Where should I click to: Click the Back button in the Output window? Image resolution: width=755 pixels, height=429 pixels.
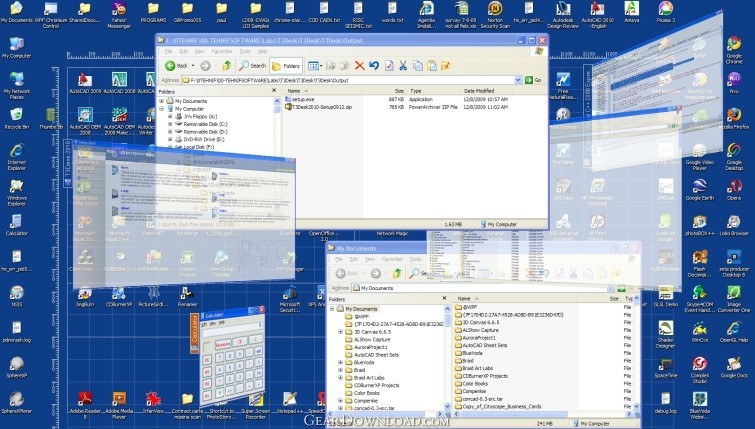click(x=177, y=65)
